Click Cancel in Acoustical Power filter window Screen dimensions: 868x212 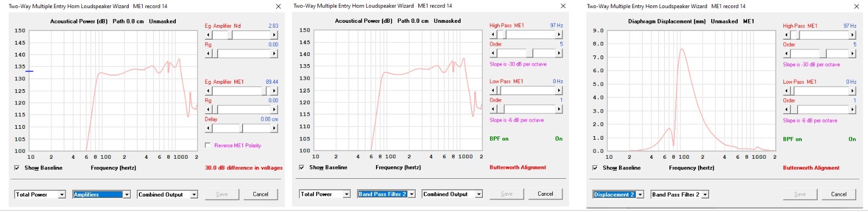pyautogui.click(x=545, y=194)
